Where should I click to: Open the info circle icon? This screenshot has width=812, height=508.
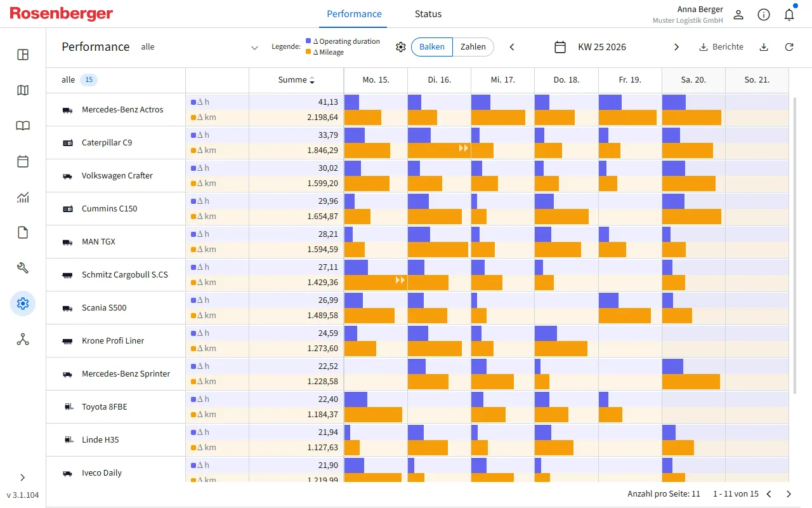coord(764,15)
